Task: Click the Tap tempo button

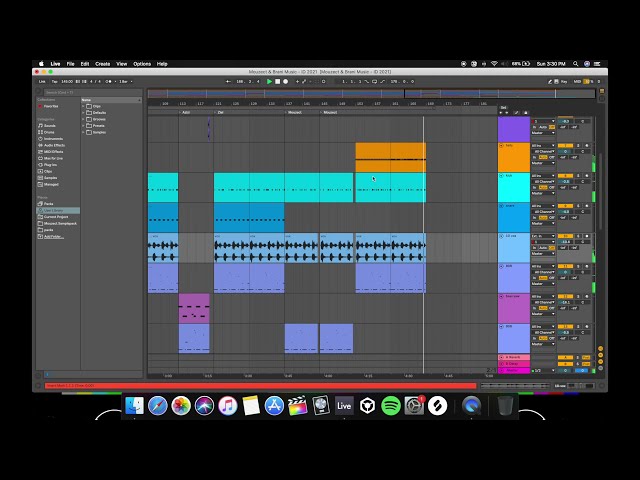Action: [x=55, y=82]
